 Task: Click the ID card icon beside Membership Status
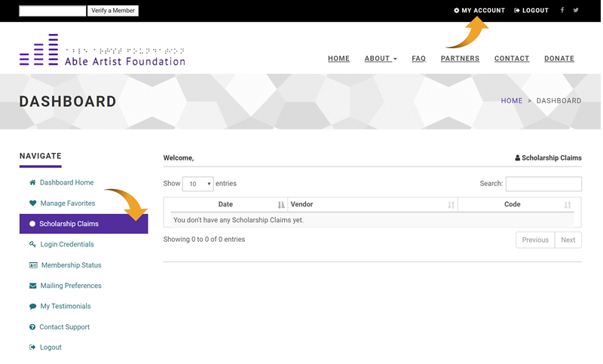(33, 265)
